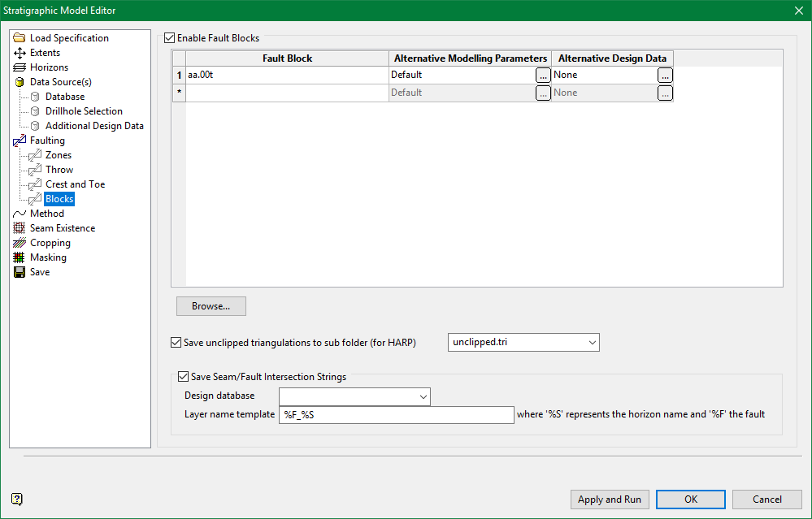Click the Masking grid icon
The width and height of the screenshot is (812, 519).
[x=20, y=257]
